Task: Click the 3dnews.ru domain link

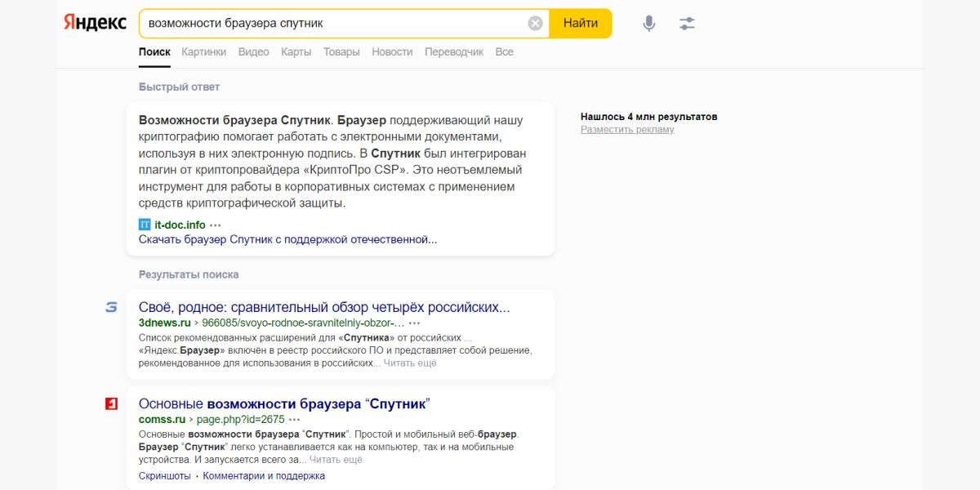Action: point(164,323)
